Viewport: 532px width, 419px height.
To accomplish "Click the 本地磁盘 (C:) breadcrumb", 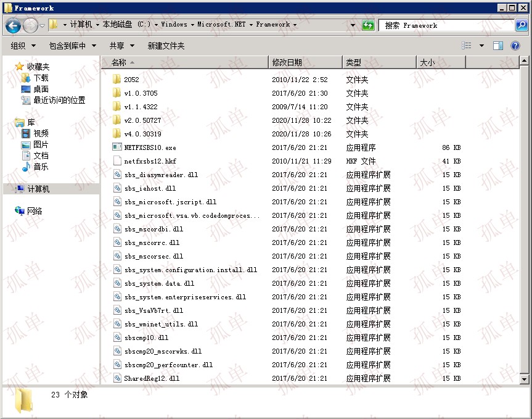I will click(126, 25).
